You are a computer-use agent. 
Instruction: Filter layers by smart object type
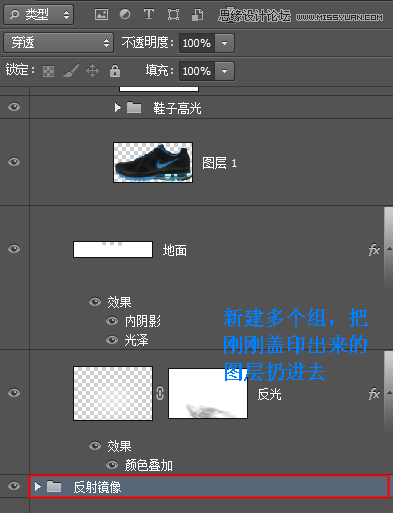(x=197, y=15)
